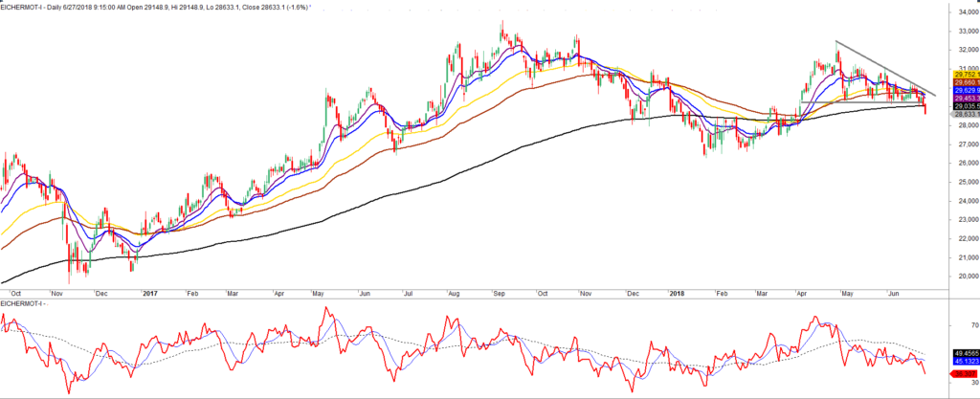
Task: Click the 24,000 price axis label
Action: point(967,201)
